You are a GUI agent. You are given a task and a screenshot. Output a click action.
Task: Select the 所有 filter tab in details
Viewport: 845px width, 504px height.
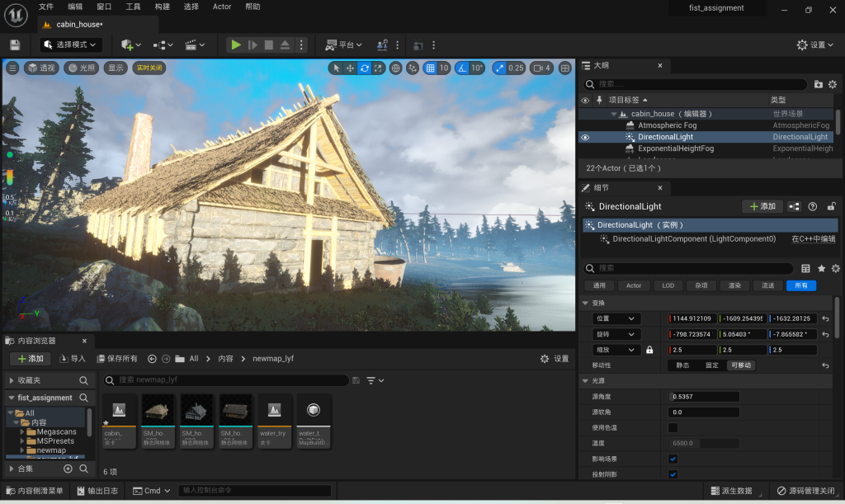click(800, 285)
